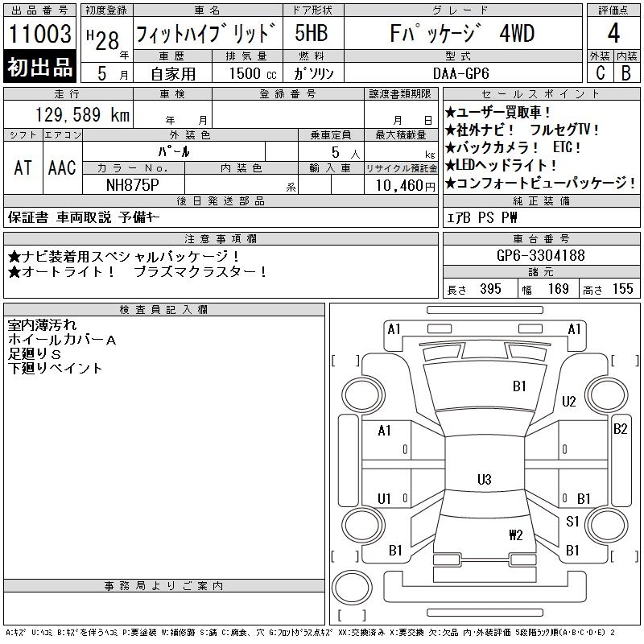Click the 保証書 車両取説 予備キー line
644x644 pixels.
coord(84,217)
